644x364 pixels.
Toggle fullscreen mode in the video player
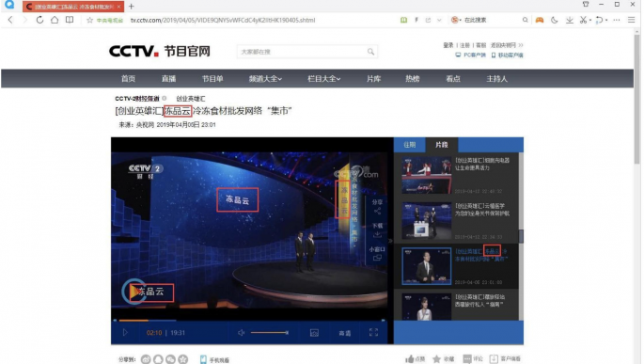[373, 332]
